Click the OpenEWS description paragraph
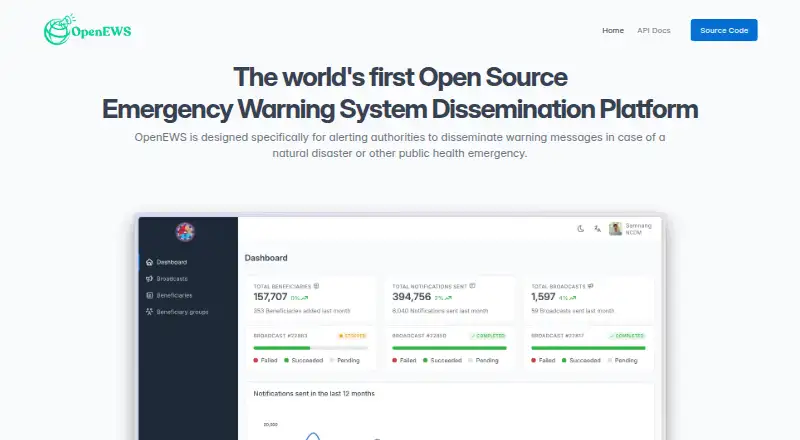 (400, 145)
